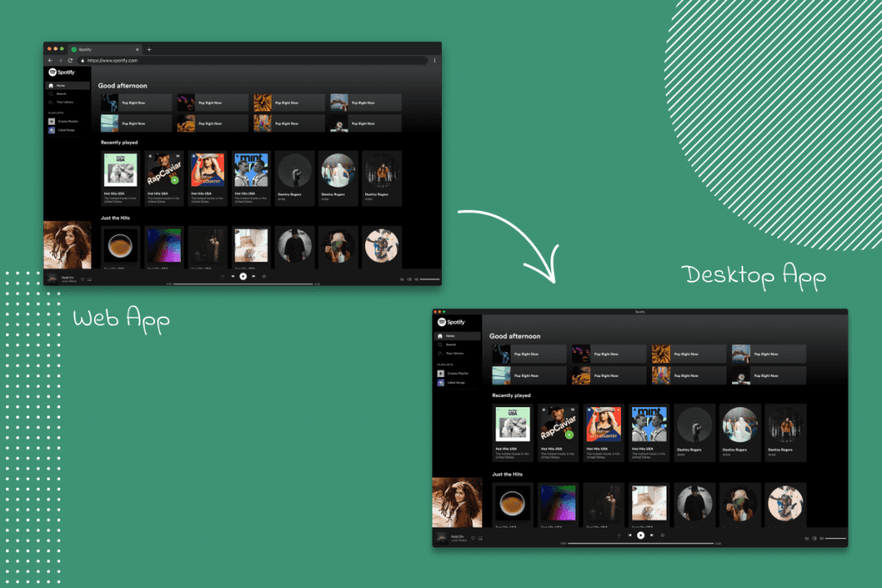Toggle shuffle in Web App player
The width and height of the screenshot is (882, 588).
[222, 276]
